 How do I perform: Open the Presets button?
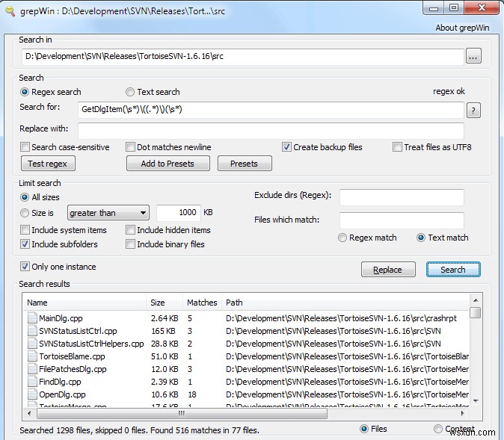[245, 164]
